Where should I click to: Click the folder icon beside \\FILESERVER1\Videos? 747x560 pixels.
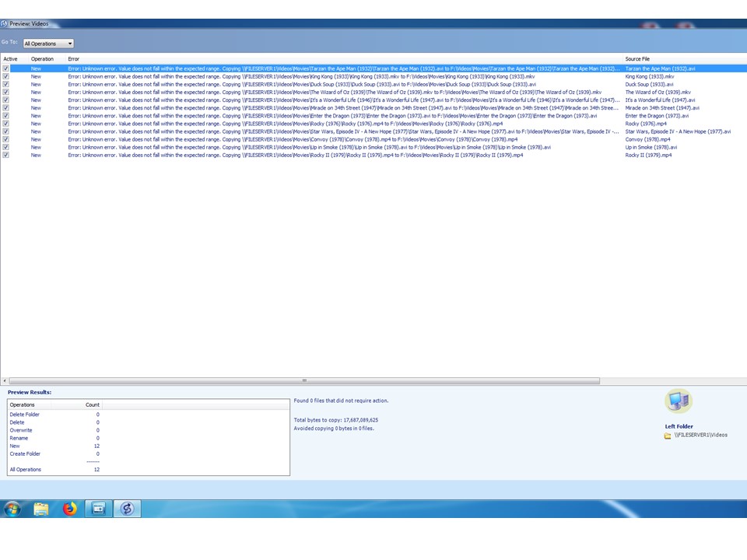[x=668, y=436]
